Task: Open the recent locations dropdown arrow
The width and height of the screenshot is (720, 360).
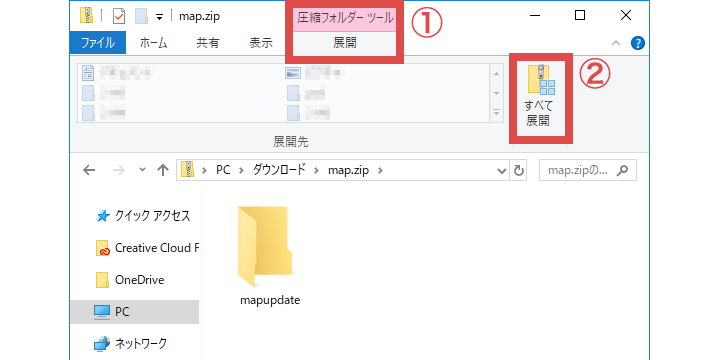Action: pyautogui.click(x=142, y=170)
